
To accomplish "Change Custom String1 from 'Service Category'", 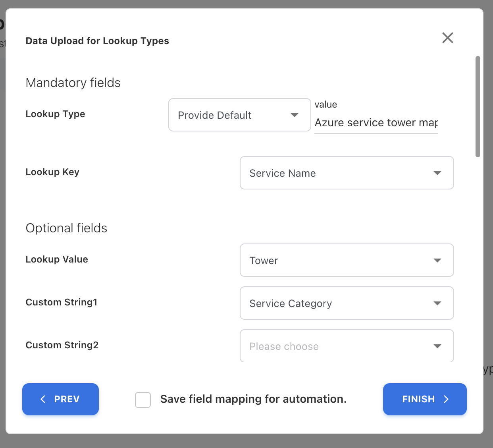I will [346, 303].
